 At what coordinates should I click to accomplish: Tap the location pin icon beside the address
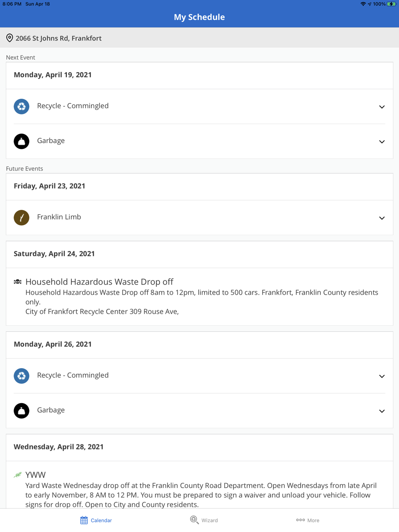point(10,38)
